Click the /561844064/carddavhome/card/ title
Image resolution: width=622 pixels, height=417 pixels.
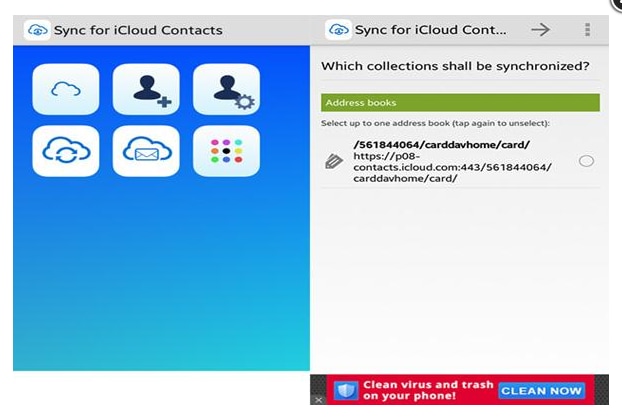(x=442, y=145)
